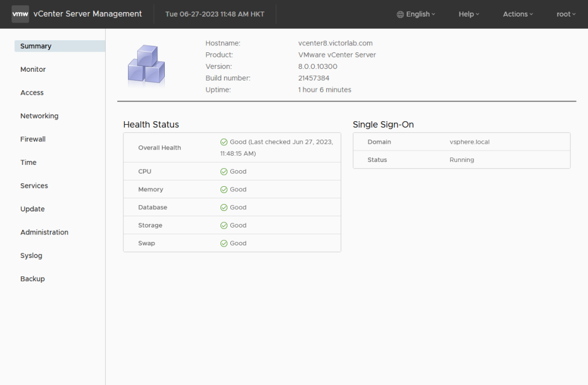Open the Actions dropdown menu
The width and height of the screenshot is (588, 385).
517,14
